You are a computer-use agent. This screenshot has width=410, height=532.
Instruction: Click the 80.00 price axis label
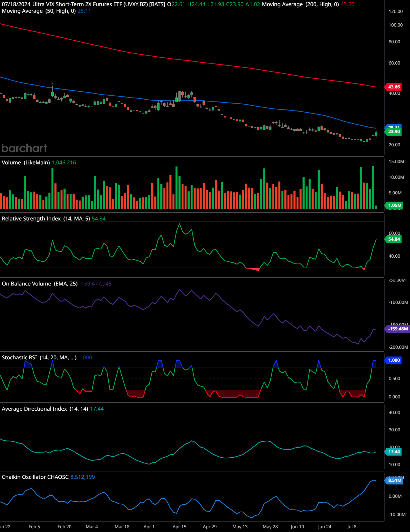[394, 42]
